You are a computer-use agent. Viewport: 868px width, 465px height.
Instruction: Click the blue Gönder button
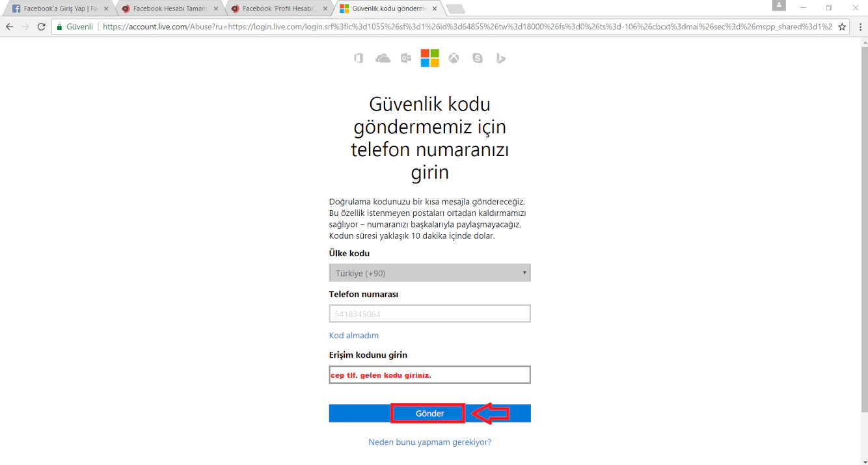click(430, 414)
